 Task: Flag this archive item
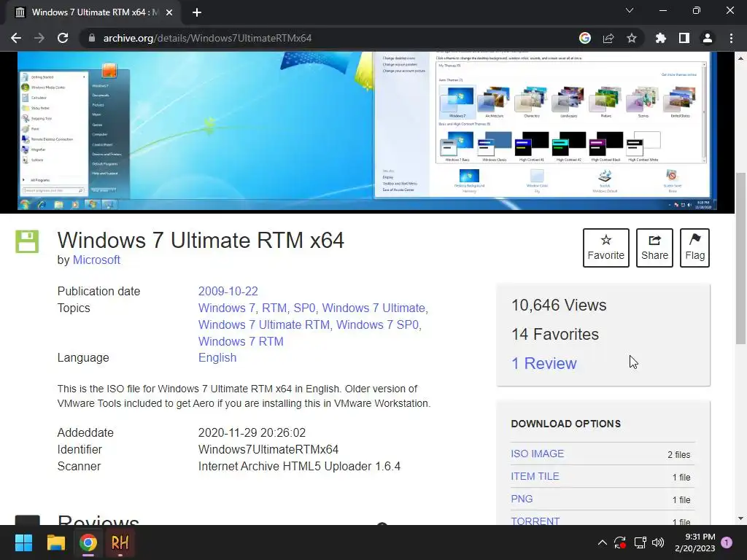click(694, 248)
